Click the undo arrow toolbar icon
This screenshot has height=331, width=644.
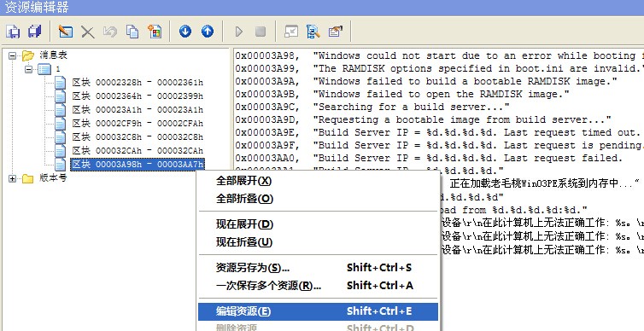point(109,32)
